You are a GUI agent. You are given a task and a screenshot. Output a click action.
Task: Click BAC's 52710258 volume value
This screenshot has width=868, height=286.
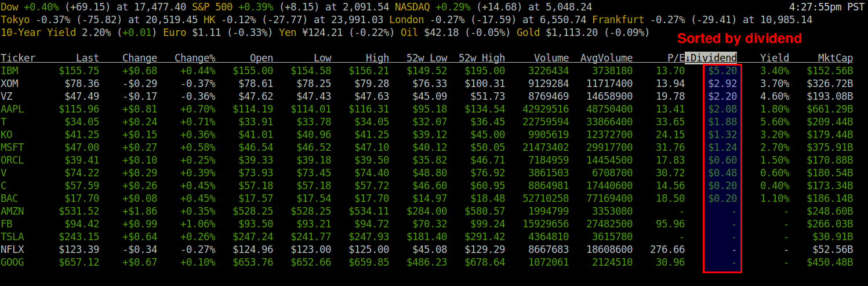[x=546, y=198]
